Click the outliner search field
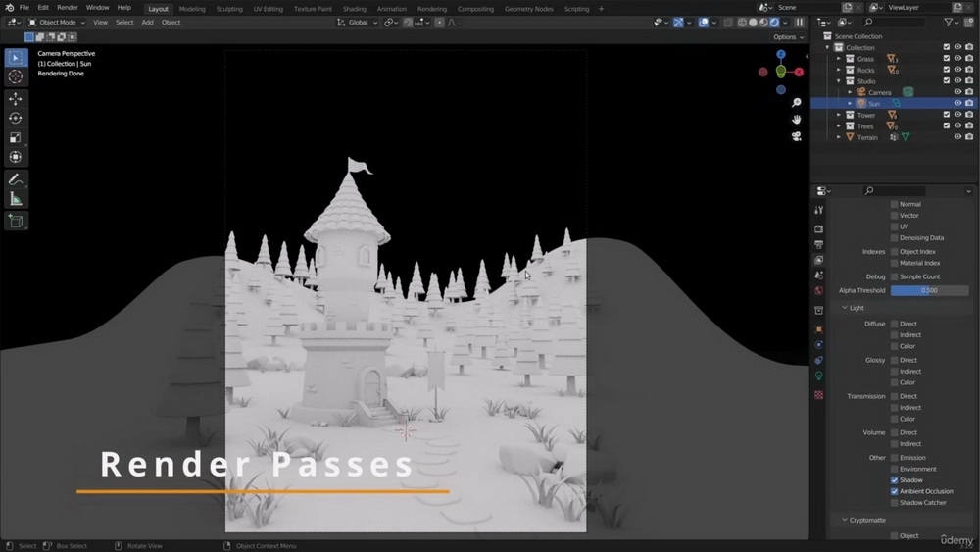980x552 pixels. click(894, 23)
